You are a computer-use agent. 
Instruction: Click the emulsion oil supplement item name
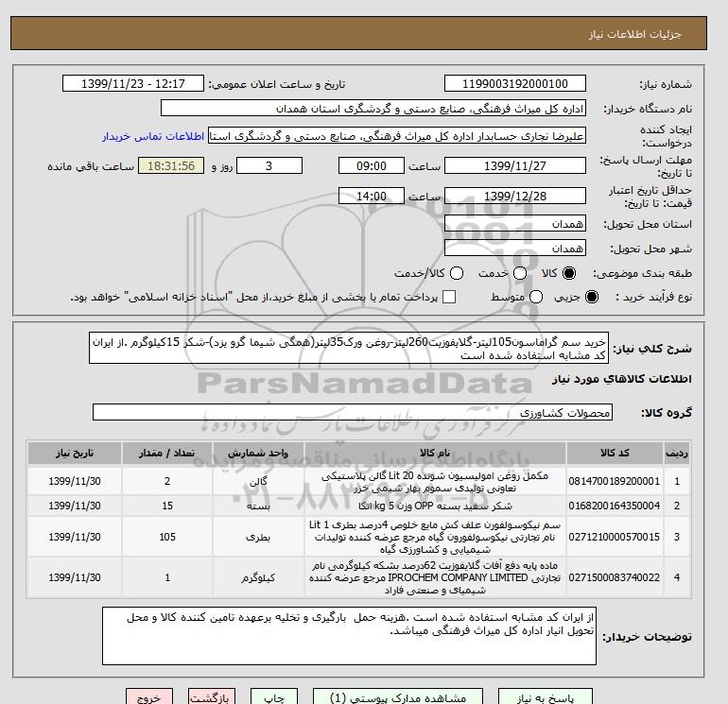tap(435, 482)
